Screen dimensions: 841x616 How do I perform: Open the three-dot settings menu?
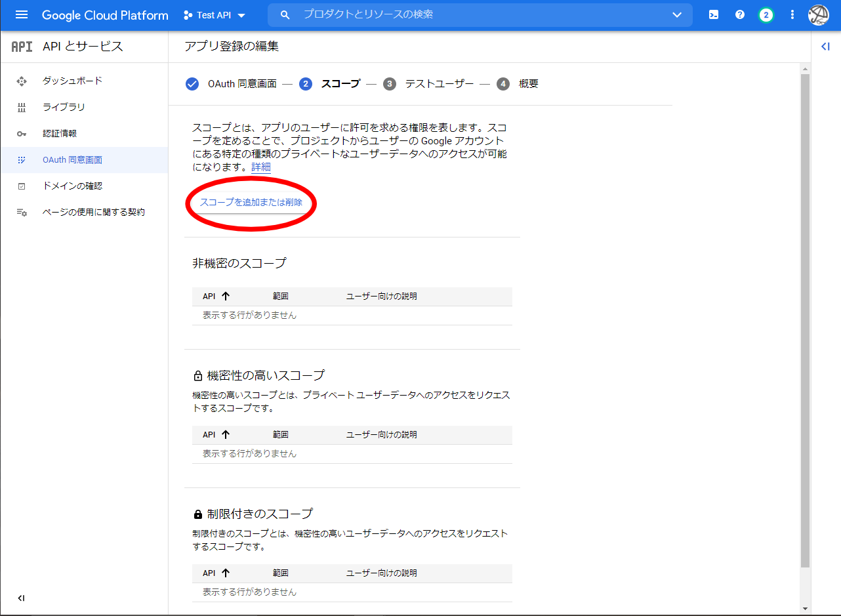click(792, 14)
